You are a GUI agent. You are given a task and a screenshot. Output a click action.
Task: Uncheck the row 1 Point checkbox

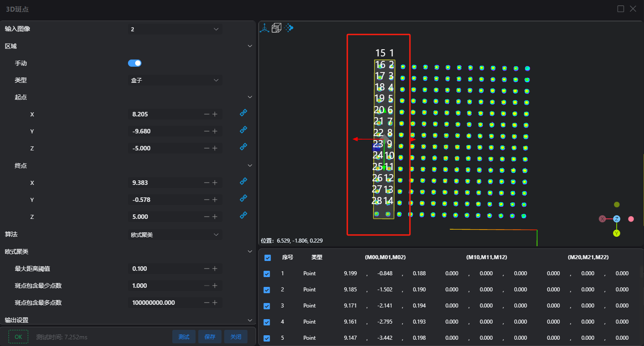(x=267, y=274)
